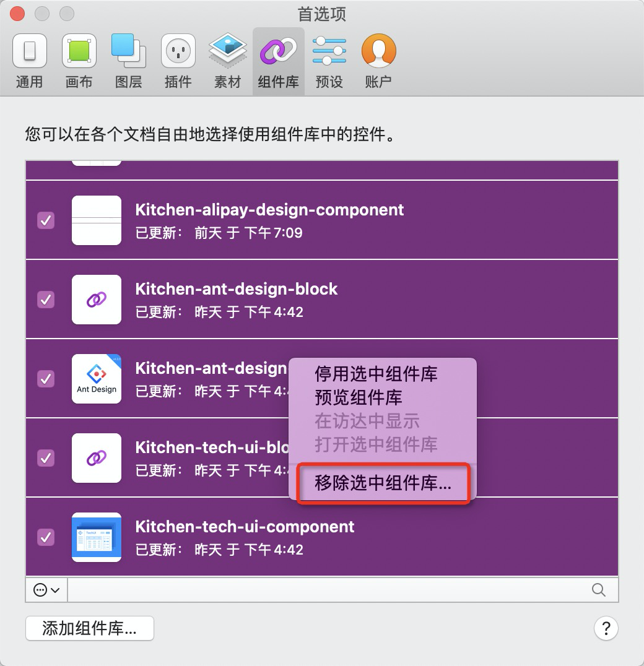Open the 图层 layers preferences
644x666 pixels.
(128, 62)
